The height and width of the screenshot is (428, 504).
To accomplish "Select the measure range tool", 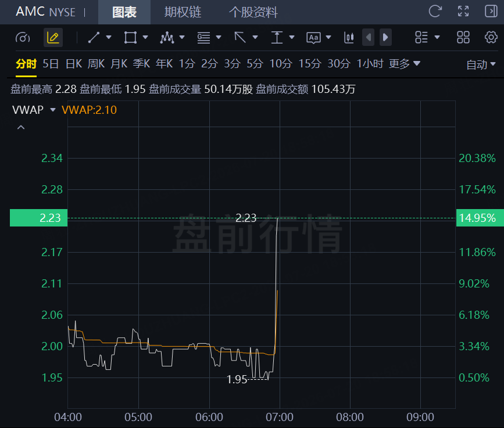I will pyautogui.click(x=277, y=38).
